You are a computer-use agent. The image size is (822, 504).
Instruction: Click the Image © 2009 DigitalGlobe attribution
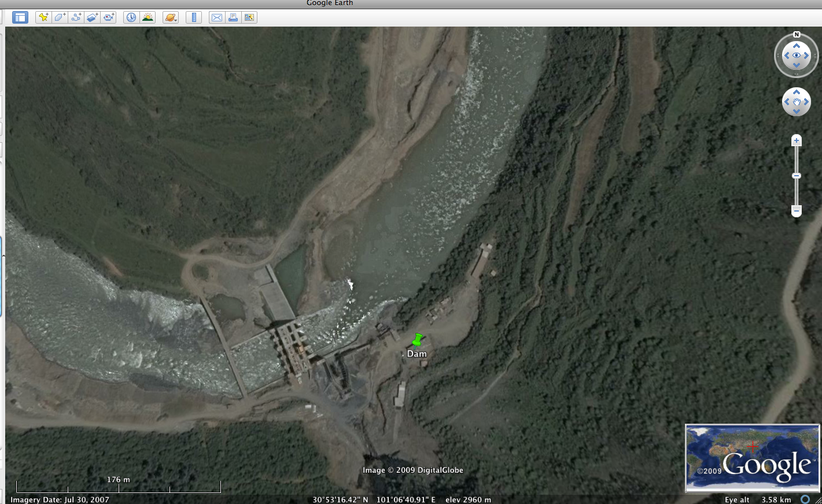tap(413, 470)
